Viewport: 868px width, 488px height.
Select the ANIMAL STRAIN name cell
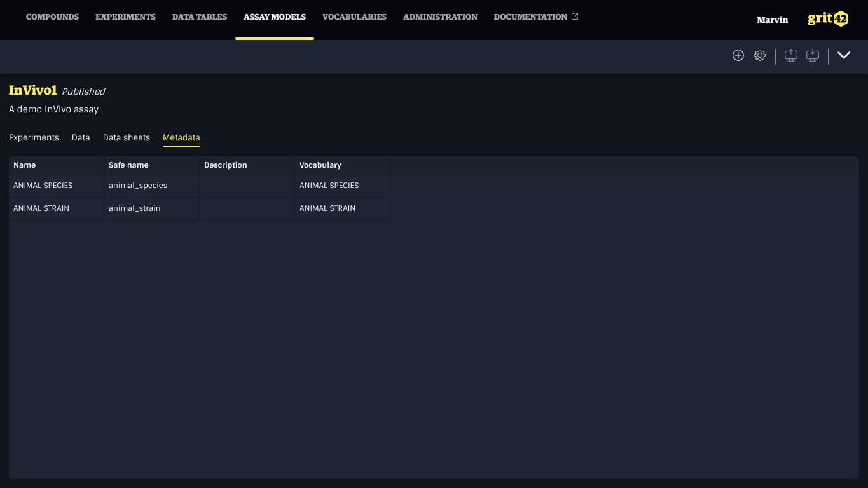tap(57, 208)
